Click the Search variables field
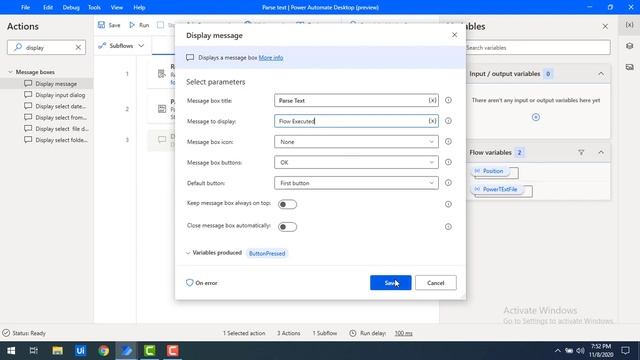Screen dimensions: 640x360 pyautogui.click(x=537, y=48)
